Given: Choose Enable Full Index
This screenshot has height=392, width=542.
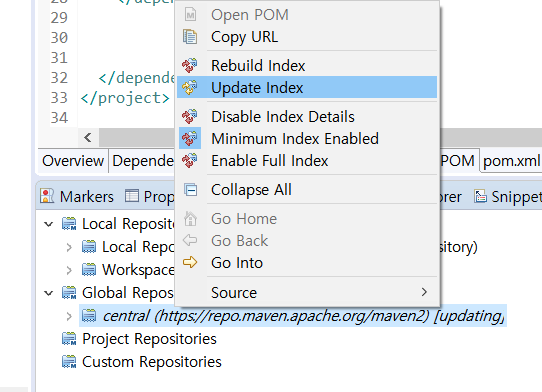Looking at the screenshot, I should tap(307, 160).
